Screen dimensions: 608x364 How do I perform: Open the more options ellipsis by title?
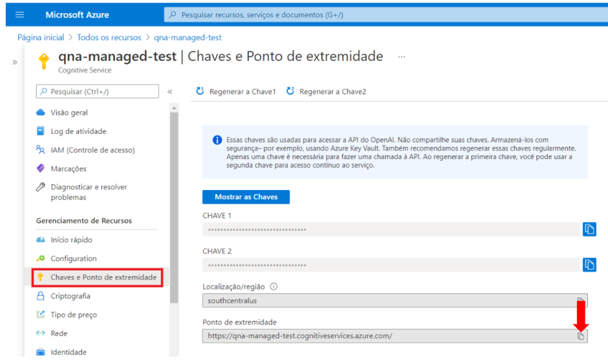pos(401,57)
